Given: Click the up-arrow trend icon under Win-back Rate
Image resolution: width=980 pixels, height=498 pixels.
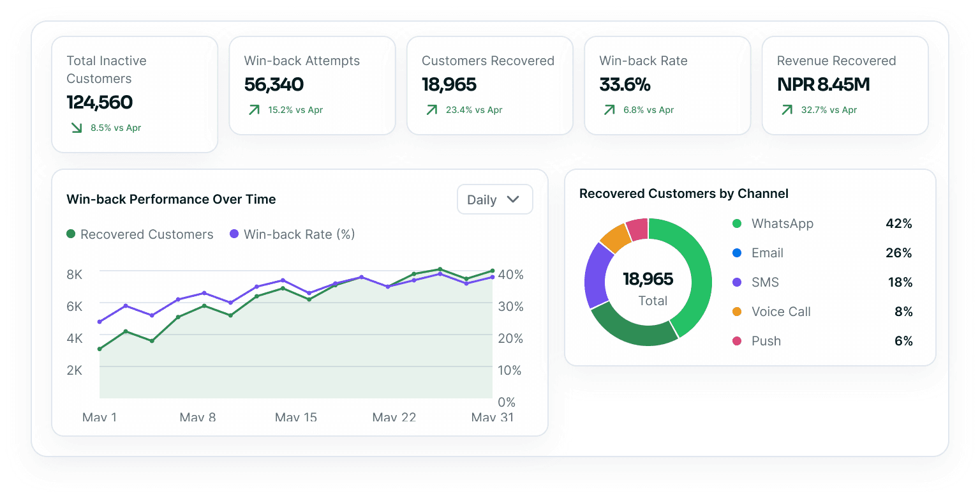Looking at the screenshot, I should pos(609,110).
